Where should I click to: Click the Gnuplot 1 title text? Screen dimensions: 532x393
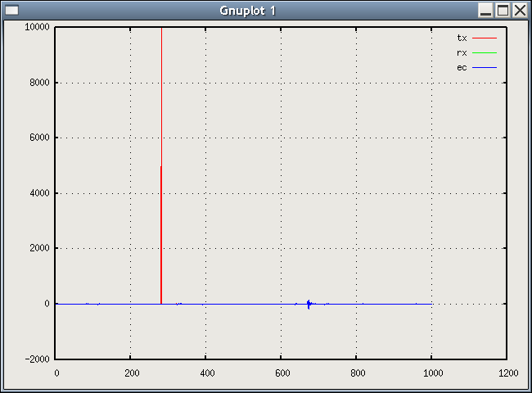pyautogui.click(x=247, y=11)
